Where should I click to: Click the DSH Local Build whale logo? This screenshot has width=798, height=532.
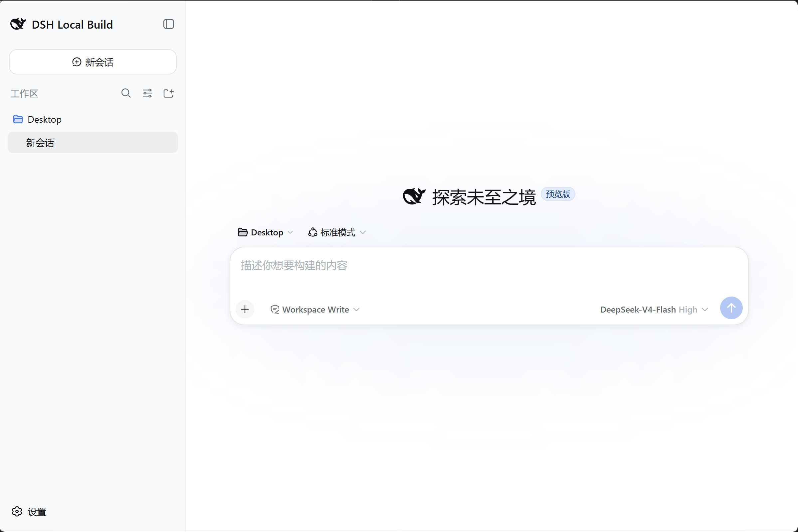pyautogui.click(x=18, y=24)
